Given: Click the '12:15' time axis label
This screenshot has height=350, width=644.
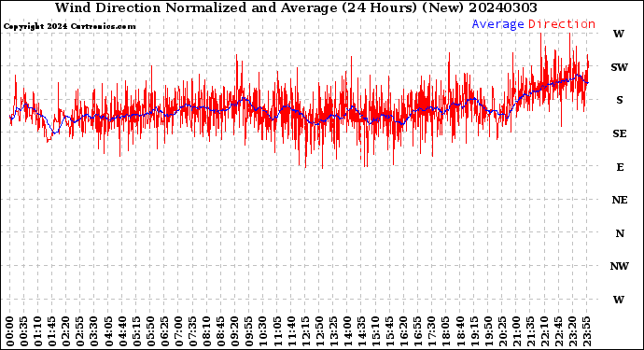Looking at the screenshot, I should click(305, 331).
